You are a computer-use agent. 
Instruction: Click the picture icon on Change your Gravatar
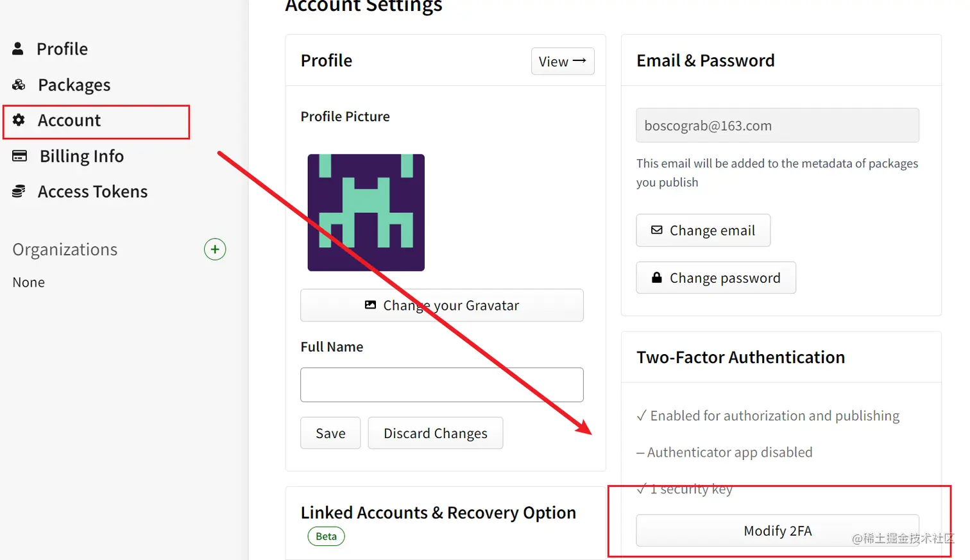coord(371,305)
